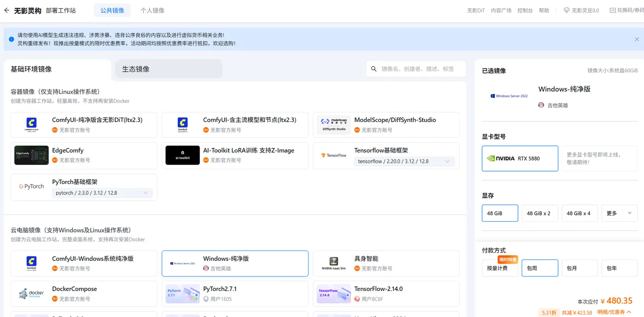Choose 包月 monthly payment

click(x=580, y=268)
